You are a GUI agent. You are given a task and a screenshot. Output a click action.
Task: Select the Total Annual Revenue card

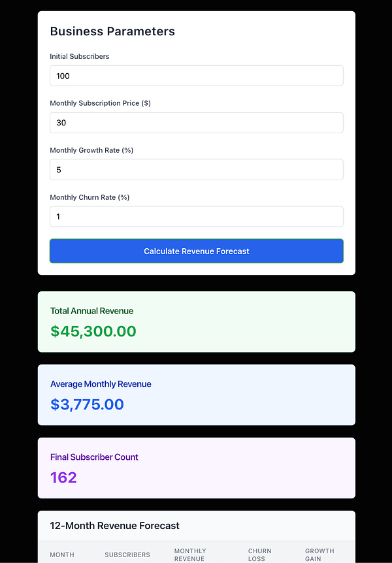pyautogui.click(x=196, y=321)
